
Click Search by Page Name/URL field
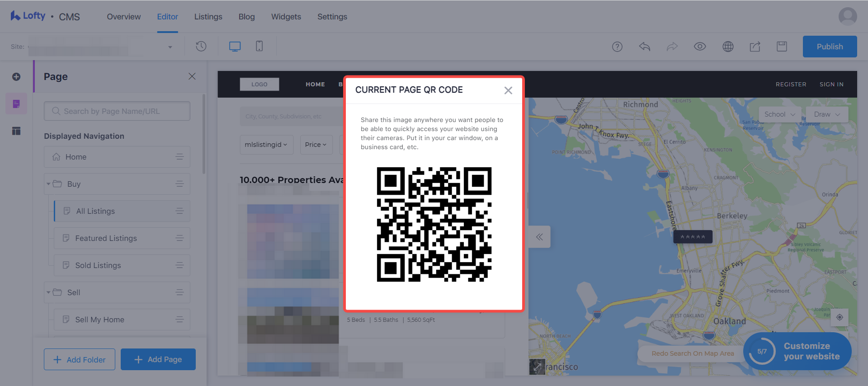117,111
